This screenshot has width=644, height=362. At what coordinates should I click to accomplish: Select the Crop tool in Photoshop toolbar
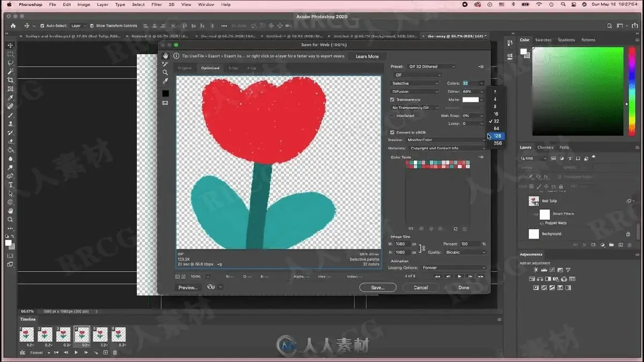coord(10,80)
